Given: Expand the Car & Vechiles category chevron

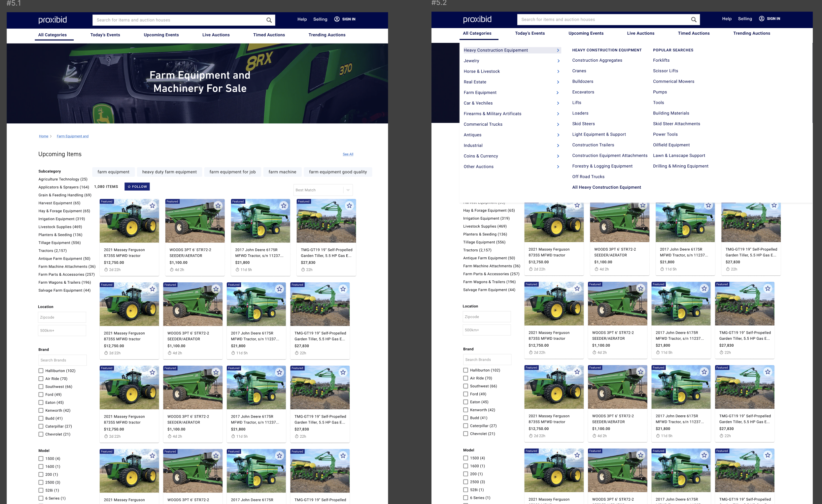Looking at the screenshot, I should [x=558, y=103].
